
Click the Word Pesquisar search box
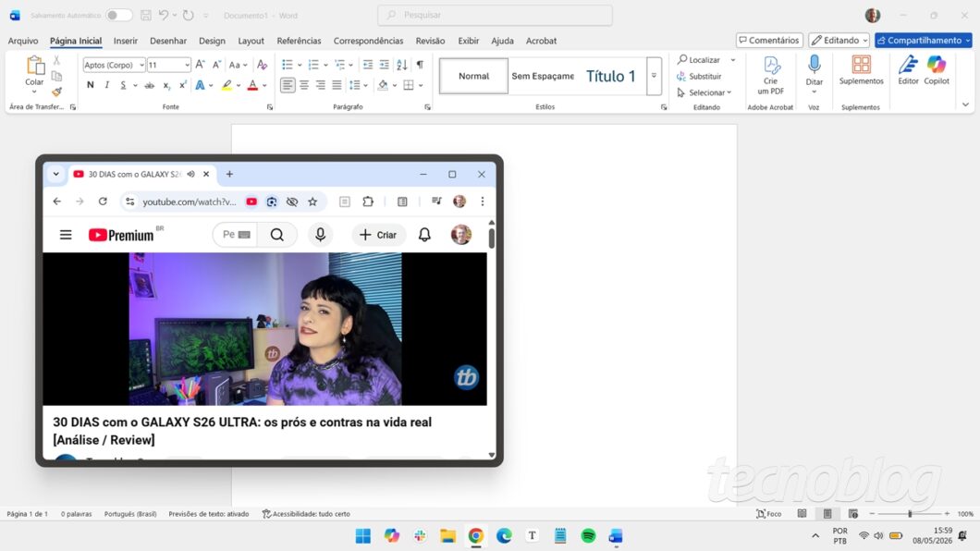(495, 15)
